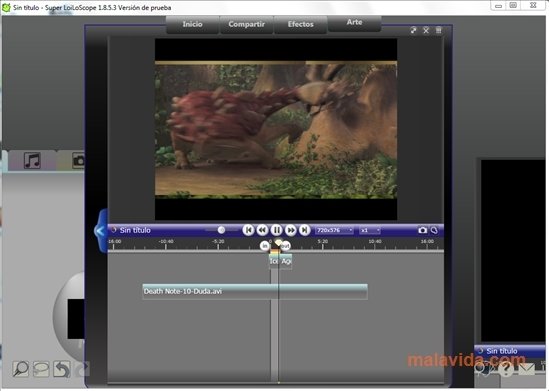Click the undo arrow icon

tap(62, 369)
